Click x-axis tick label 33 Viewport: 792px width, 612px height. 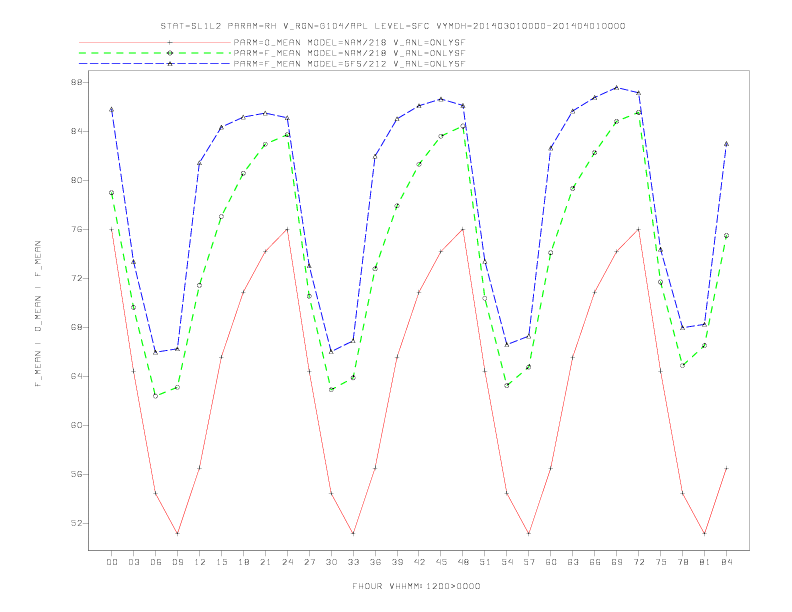point(354,562)
